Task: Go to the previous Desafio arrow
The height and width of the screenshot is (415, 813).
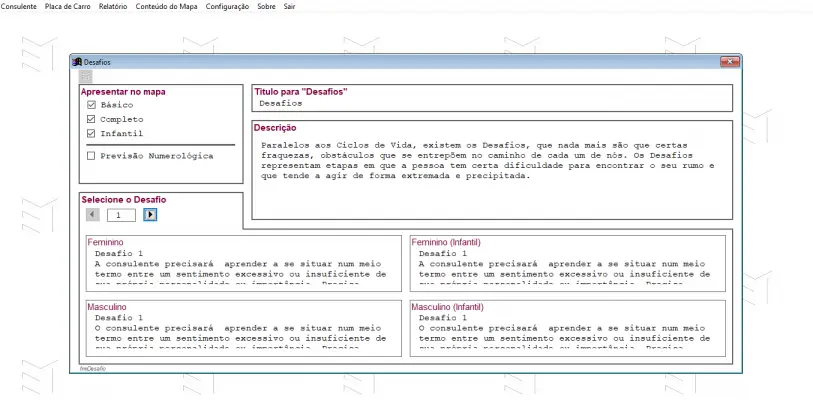Action: point(93,215)
